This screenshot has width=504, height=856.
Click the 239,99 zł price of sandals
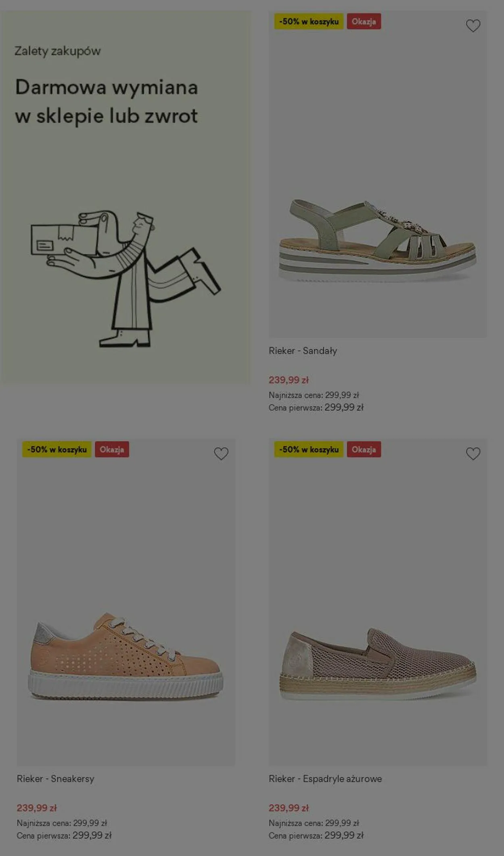289,380
